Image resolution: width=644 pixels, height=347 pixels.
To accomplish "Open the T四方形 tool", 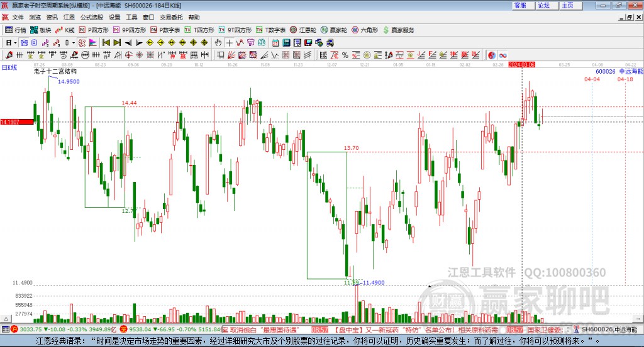I will 199,30.
